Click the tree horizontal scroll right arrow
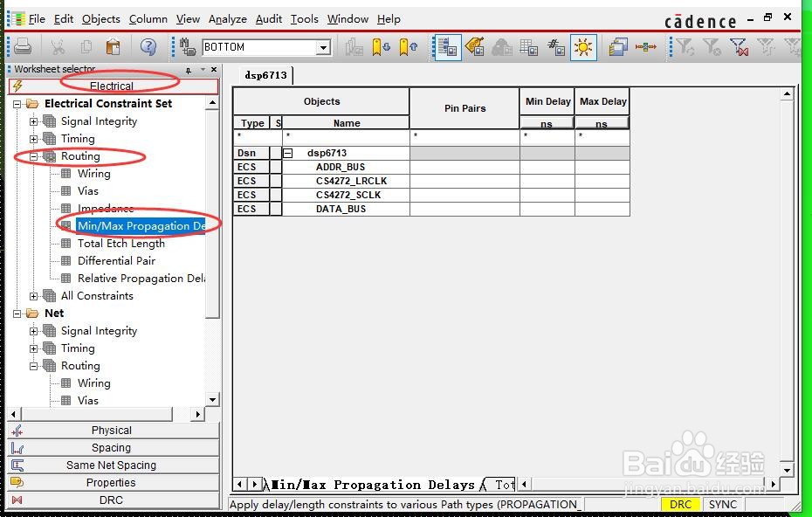Screen dimensions: 812x517 point(197,415)
